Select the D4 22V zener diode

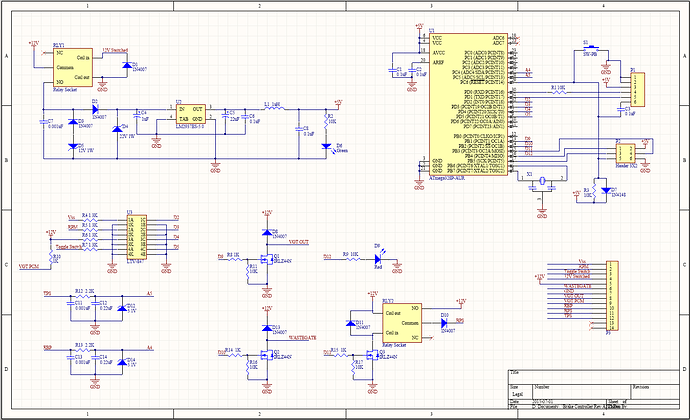pos(117,129)
